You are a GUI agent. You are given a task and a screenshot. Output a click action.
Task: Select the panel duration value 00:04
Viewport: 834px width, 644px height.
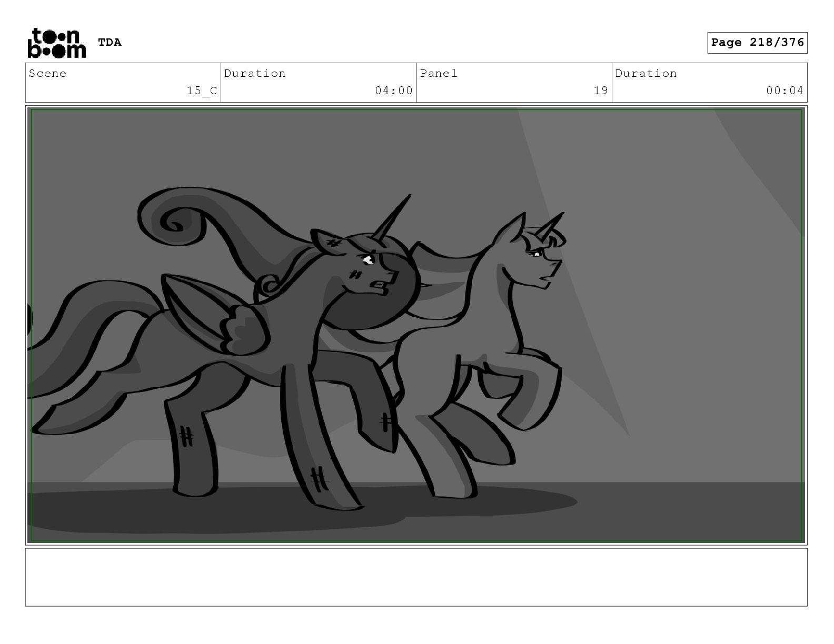point(785,90)
